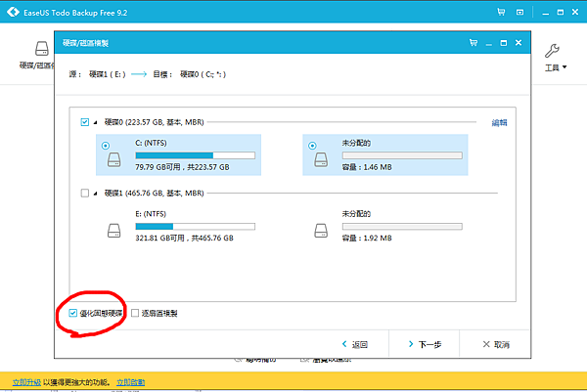Toggle the optimize for SSD checkbox

tap(72, 313)
